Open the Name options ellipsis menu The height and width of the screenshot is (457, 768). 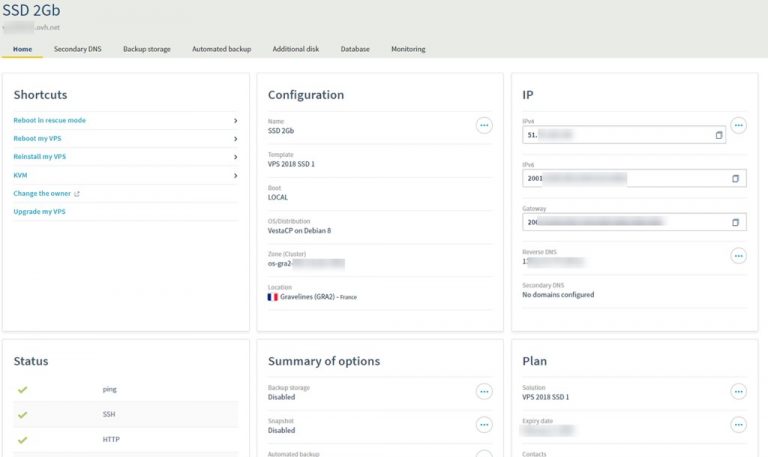click(x=484, y=125)
